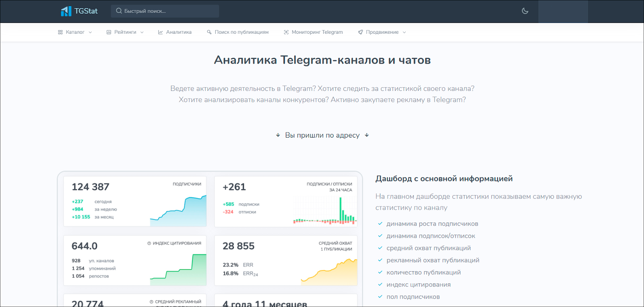
Task: Open the Продвижение menu
Action: [x=382, y=32]
